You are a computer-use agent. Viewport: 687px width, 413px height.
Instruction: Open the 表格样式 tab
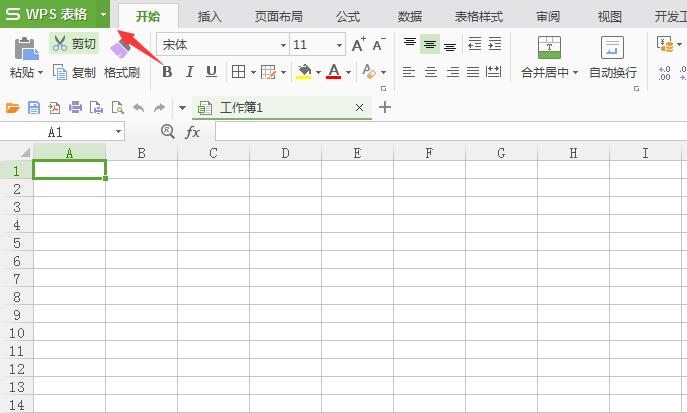pos(479,17)
